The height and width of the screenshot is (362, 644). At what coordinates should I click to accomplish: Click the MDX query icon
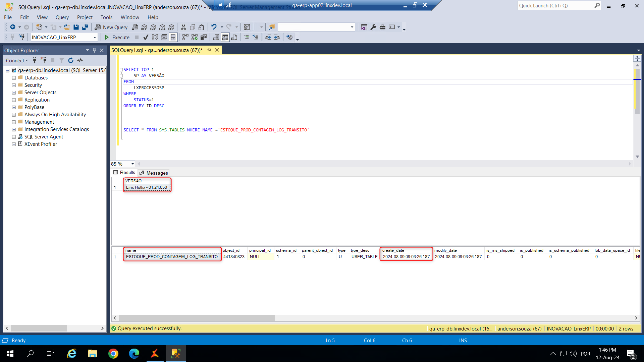[x=144, y=27]
